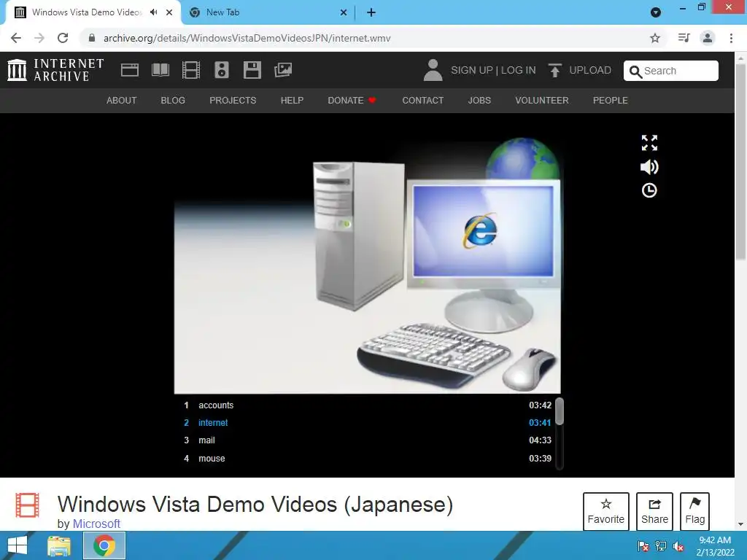Open the media control icon in Chrome toolbar
Screen dimensions: 747x560
click(x=684, y=38)
